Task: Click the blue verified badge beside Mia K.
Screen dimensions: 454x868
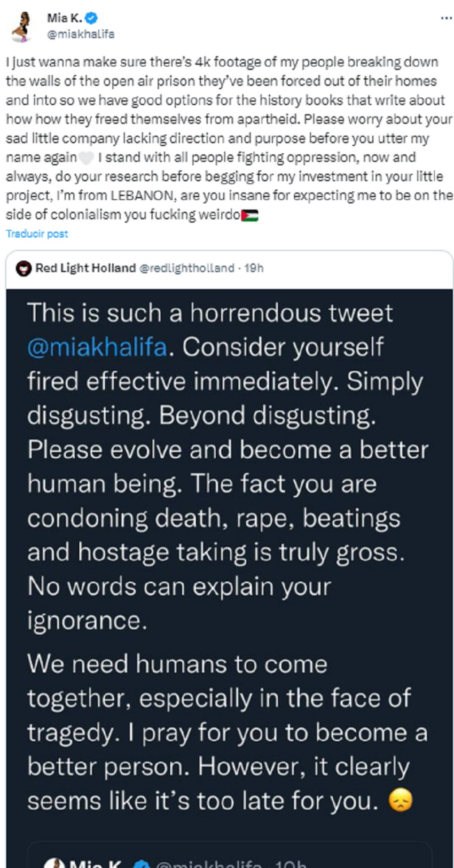Action: 92,17
